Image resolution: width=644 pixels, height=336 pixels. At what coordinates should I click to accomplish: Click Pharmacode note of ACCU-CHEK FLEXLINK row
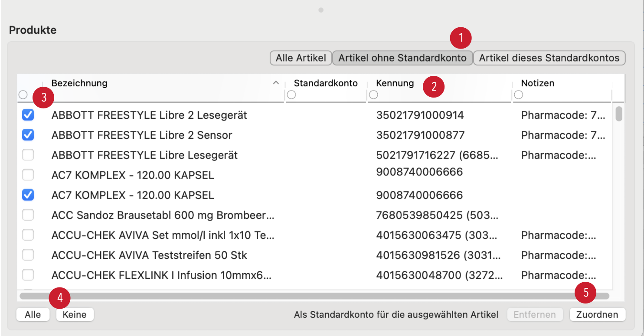[x=559, y=275]
